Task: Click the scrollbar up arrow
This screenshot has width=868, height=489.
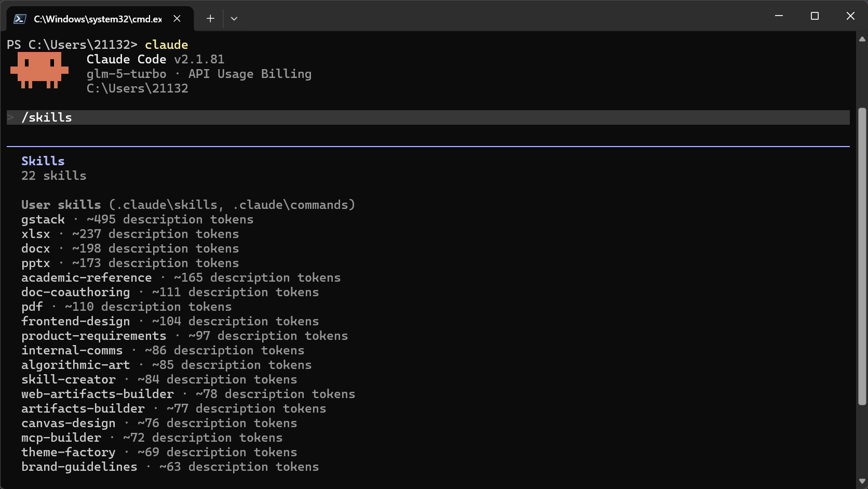Action: coord(862,39)
